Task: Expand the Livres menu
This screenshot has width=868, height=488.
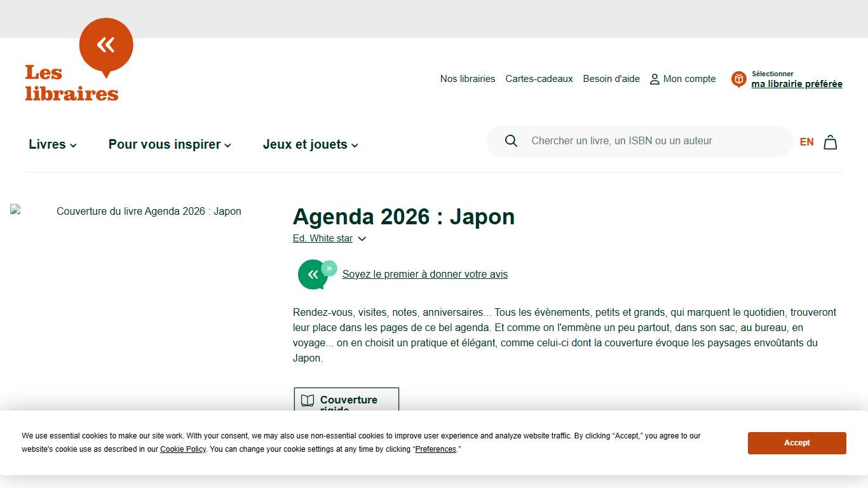Action: (x=52, y=144)
